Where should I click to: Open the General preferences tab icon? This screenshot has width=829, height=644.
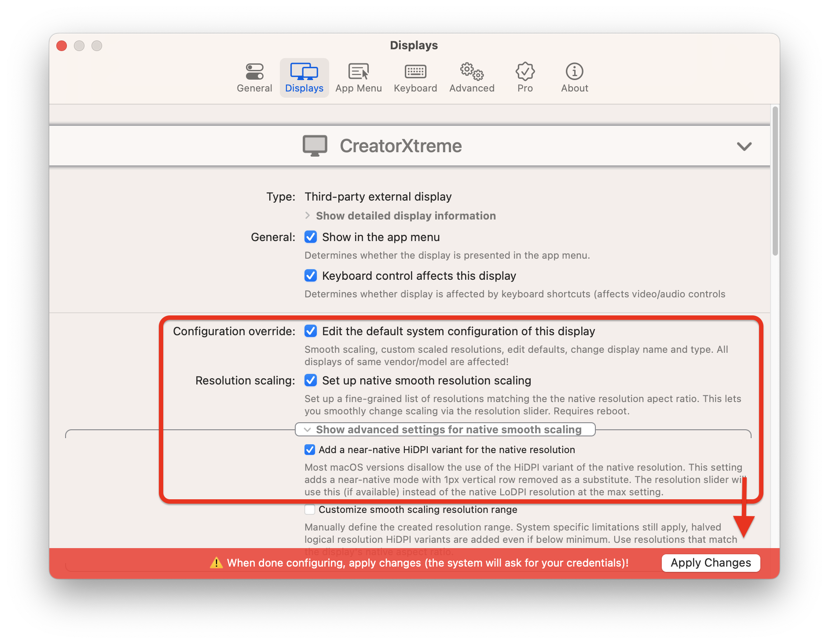tap(254, 71)
